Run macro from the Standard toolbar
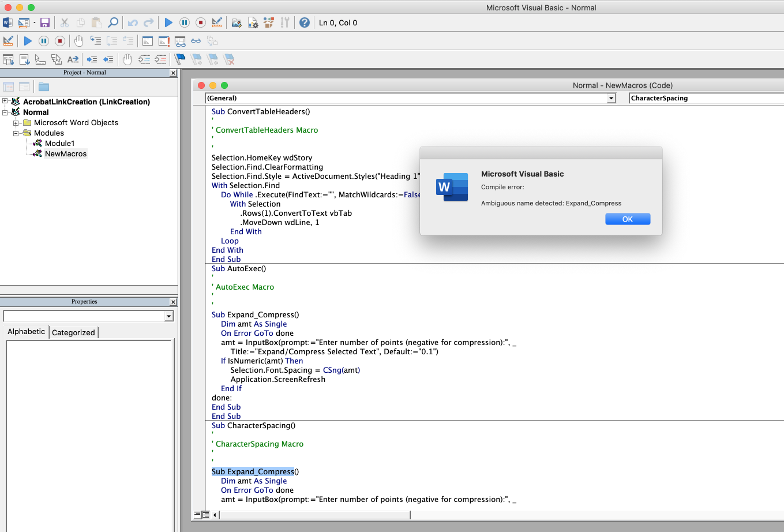The image size is (784, 532). click(x=168, y=23)
